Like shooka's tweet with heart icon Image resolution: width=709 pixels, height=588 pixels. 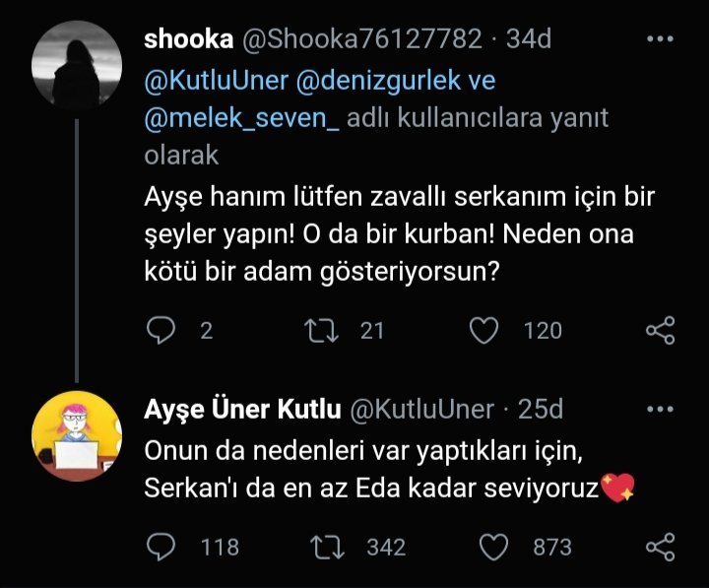pos(483,331)
